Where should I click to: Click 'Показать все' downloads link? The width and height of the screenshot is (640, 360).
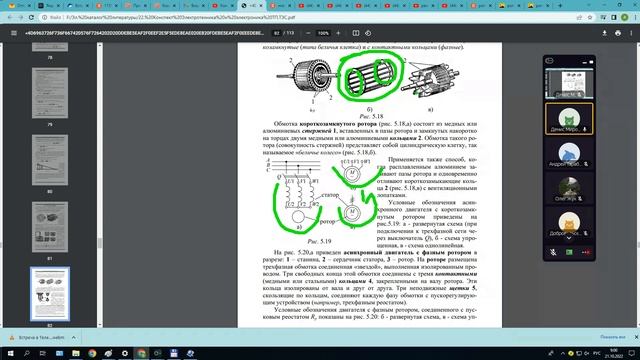(613, 337)
